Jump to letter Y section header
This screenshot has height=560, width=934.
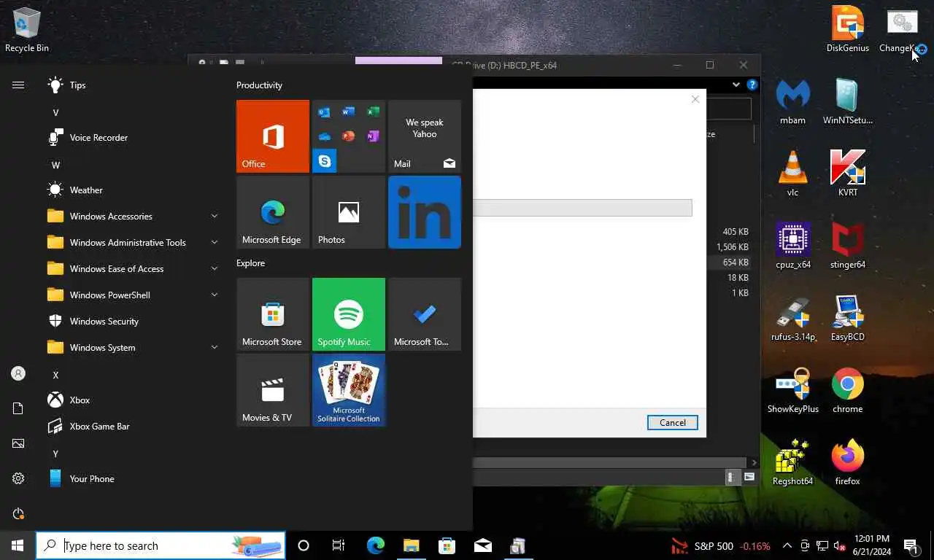(x=55, y=454)
